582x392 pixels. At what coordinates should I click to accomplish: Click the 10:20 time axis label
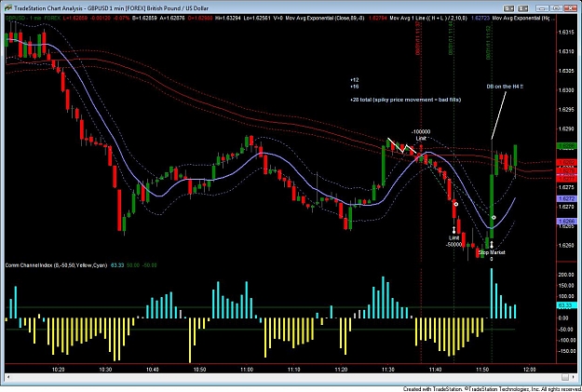(59, 370)
